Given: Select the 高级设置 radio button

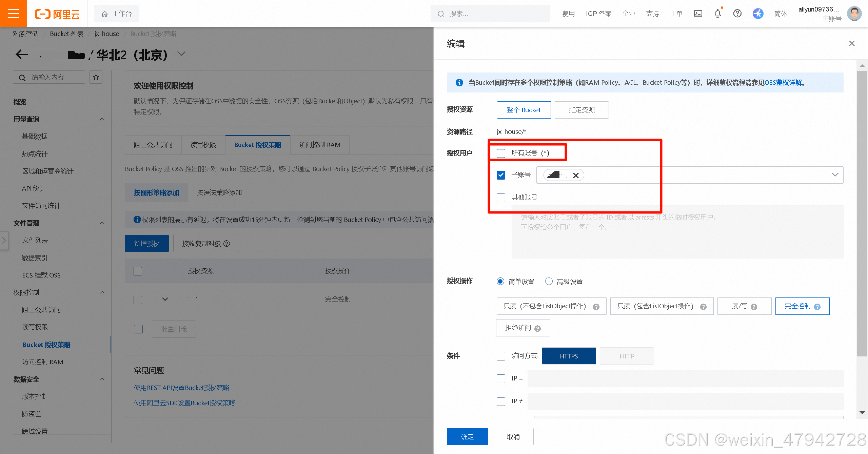Looking at the screenshot, I should click(x=549, y=282).
